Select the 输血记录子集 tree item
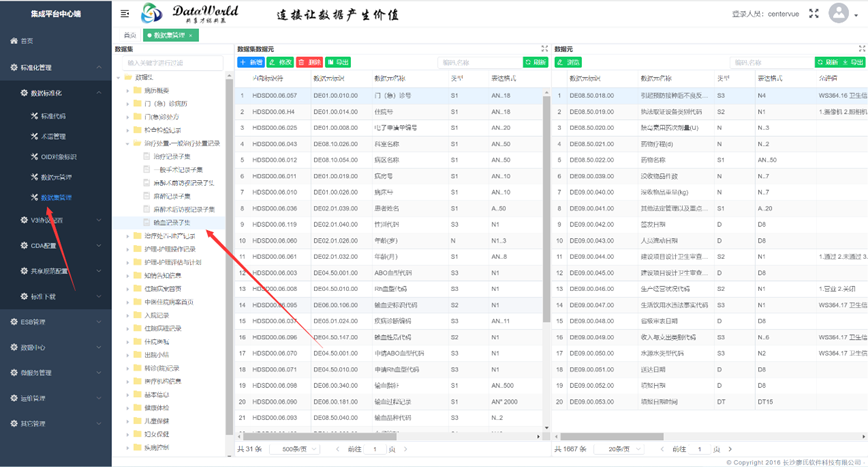Screen dimensions: 868x467 (172, 222)
